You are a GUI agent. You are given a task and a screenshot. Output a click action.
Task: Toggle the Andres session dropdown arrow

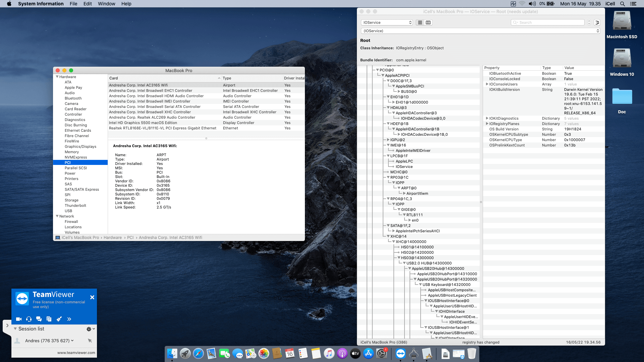pos(72,341)
